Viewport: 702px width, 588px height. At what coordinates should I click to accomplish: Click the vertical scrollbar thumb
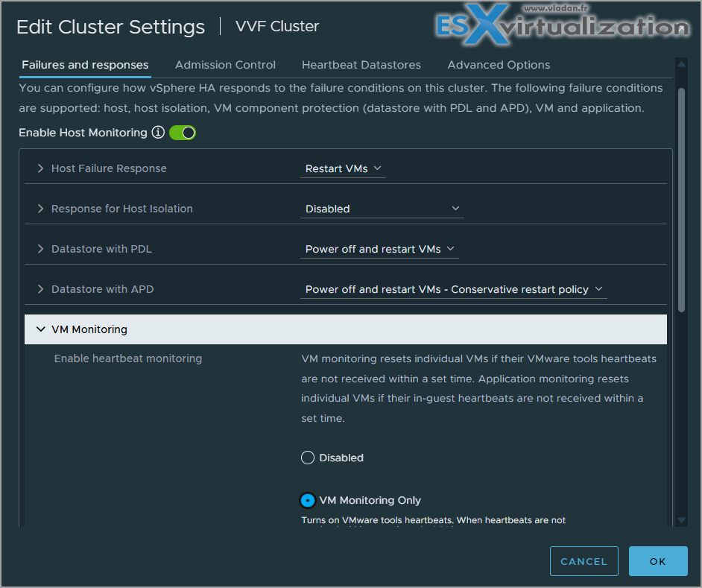[x=681, y=200]
